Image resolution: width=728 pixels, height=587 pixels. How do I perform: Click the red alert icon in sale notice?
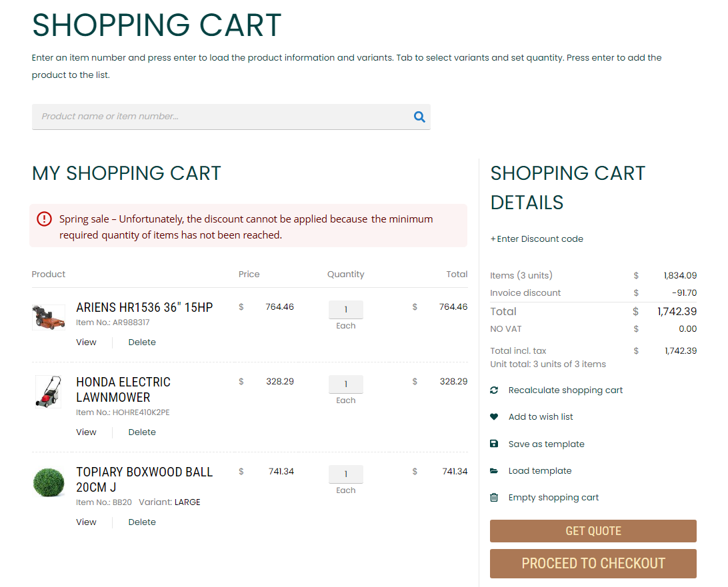[44, 219]
